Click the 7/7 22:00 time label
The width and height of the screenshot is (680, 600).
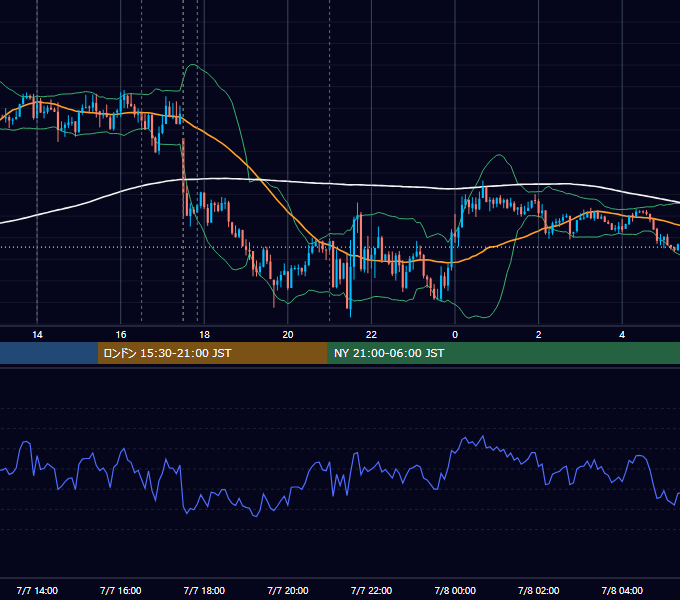[x=371, y=591]
